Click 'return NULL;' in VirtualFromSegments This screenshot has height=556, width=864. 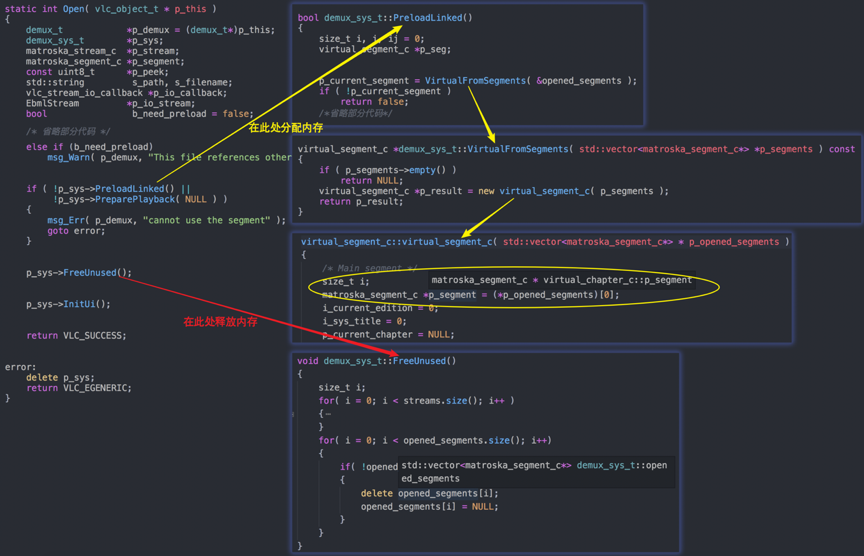(371, 180)
